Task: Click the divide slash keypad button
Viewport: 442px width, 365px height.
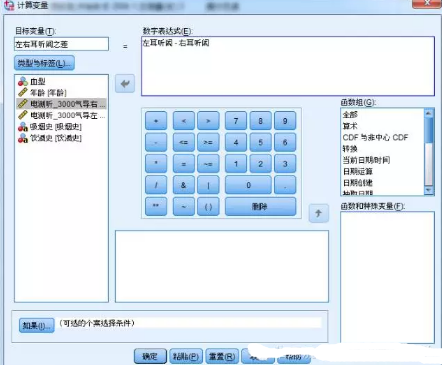Action: click(156, 185)
